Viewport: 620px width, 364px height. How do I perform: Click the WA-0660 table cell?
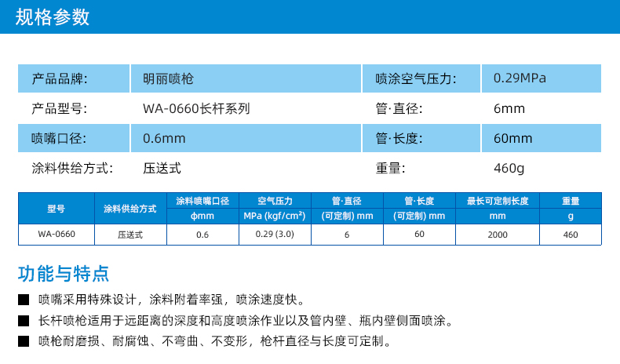57,234
